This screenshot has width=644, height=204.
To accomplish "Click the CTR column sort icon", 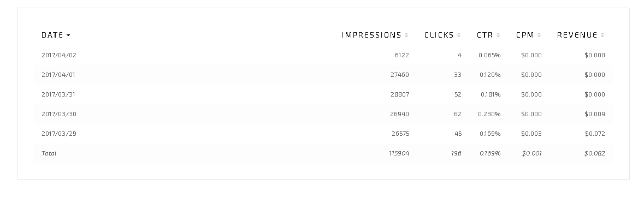I will (x=498, y=35).
